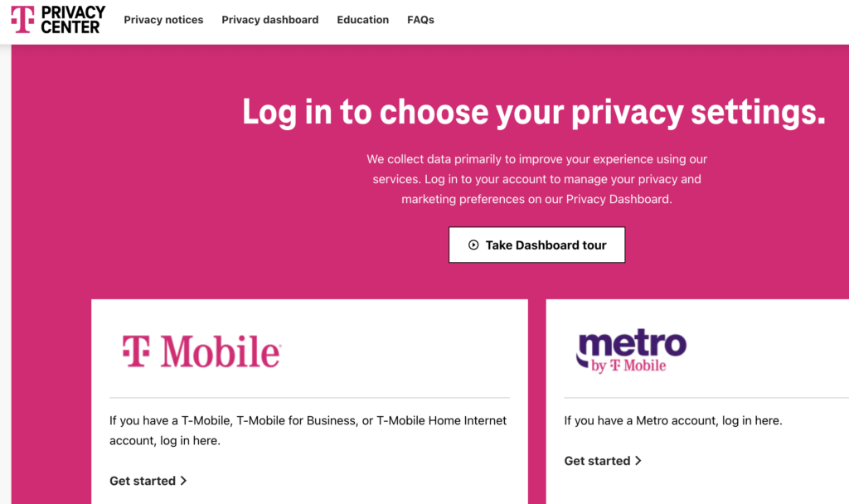Click the Metro by T-Mobile logo
Image resolution: width=849 pixels, height=504 pixels.
(631, 351)
